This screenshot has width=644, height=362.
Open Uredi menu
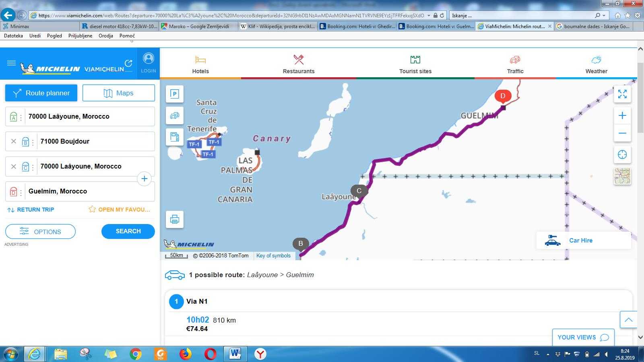[35, 36]
